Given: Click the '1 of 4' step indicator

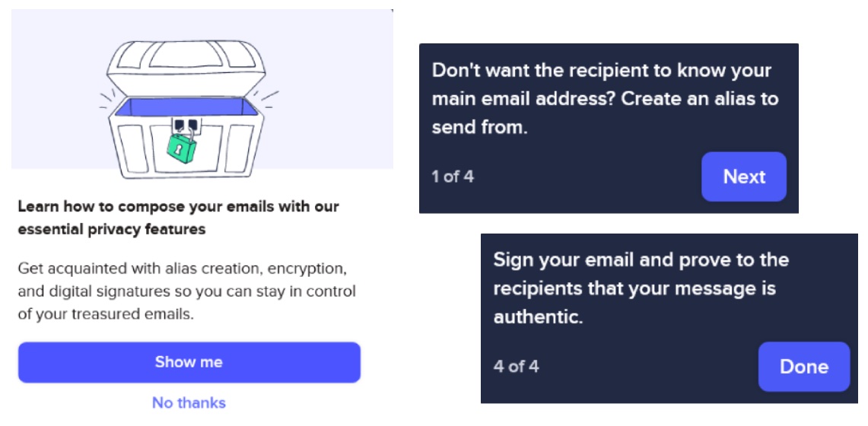Looking at the screenshot, I should click(x=453, y=177).
